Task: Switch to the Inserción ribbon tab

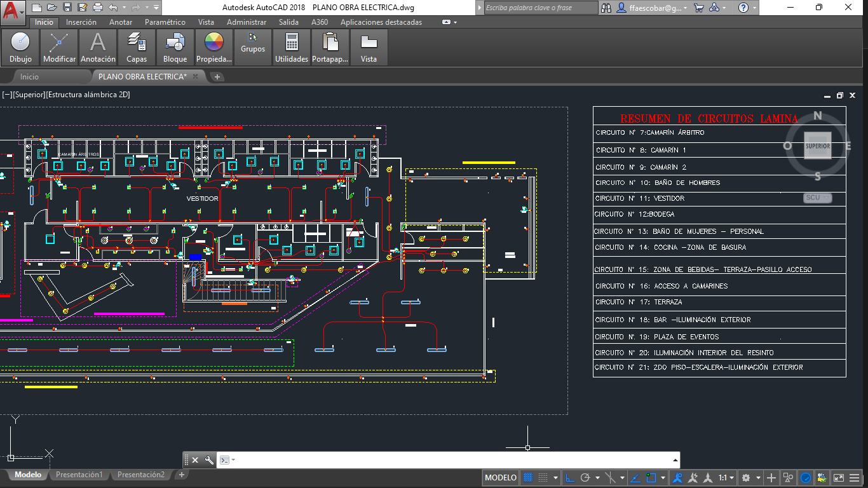Action: (x=81, y=22)
